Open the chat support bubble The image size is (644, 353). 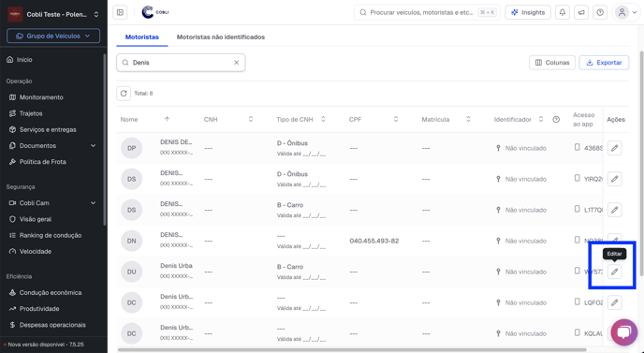623,332
